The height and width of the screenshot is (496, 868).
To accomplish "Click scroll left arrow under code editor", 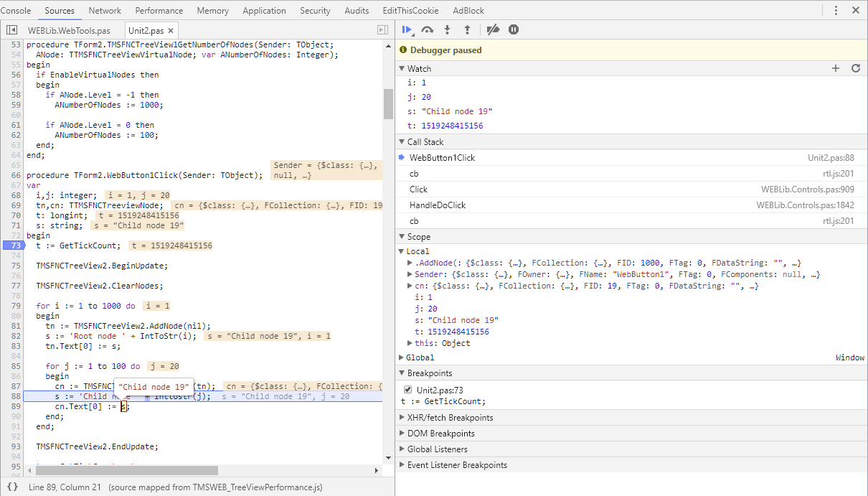I will tap(29, 471).
